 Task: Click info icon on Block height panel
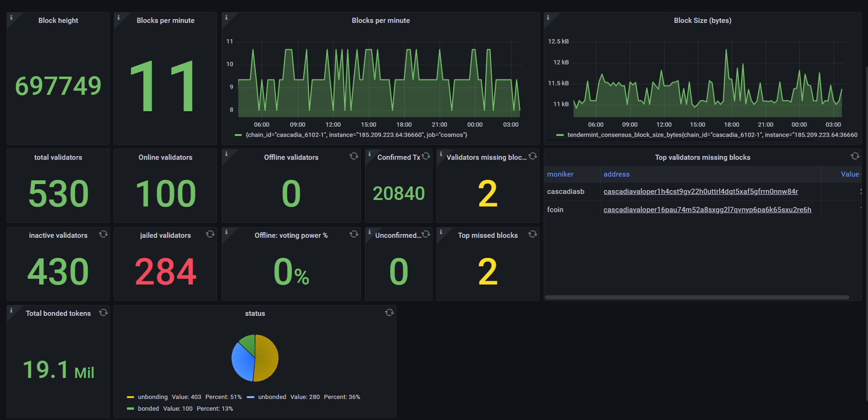coord(11,17)
